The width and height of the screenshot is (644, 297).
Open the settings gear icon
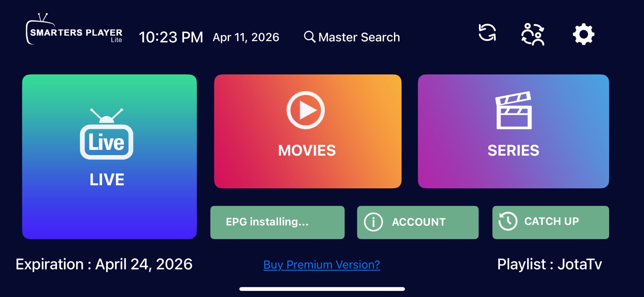click(584, 34)
